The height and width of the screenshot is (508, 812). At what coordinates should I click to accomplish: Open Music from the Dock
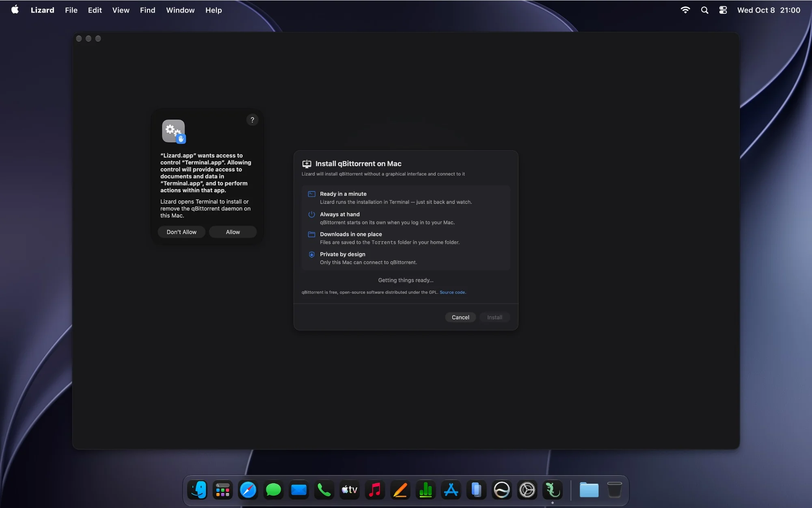375,490
